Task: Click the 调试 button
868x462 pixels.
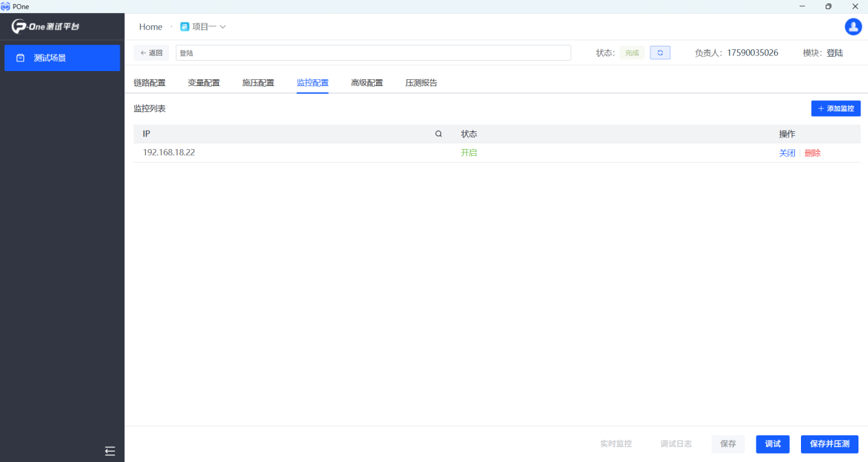Action: (x=772, y=444)
